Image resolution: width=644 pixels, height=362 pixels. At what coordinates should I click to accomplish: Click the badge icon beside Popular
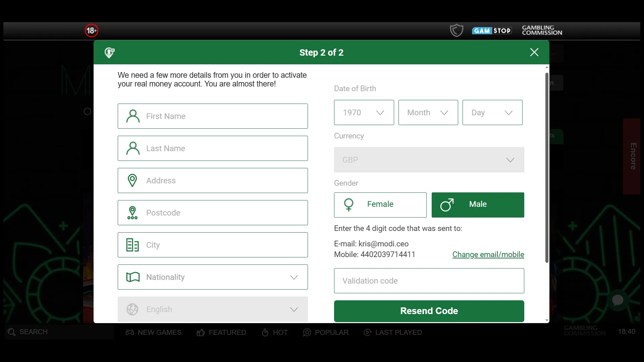pyautogui.click(x=307, y=333)
